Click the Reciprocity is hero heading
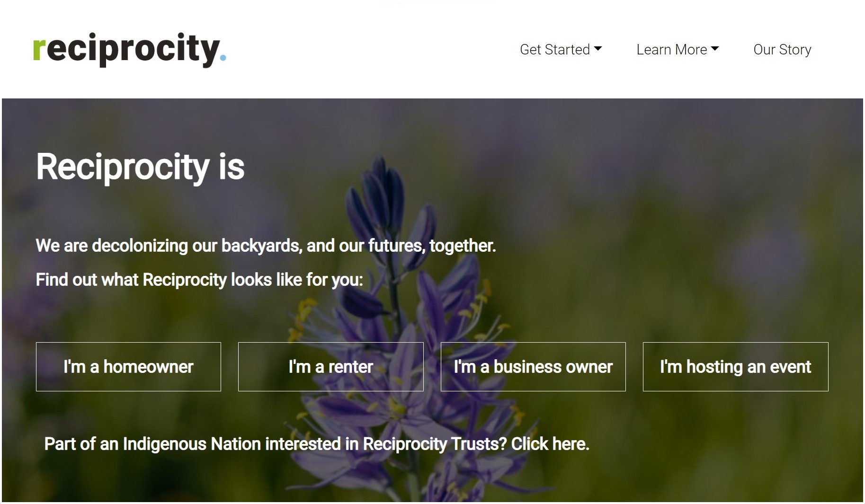The width and height of the screenshot is (865, 504). click(140, 167)
